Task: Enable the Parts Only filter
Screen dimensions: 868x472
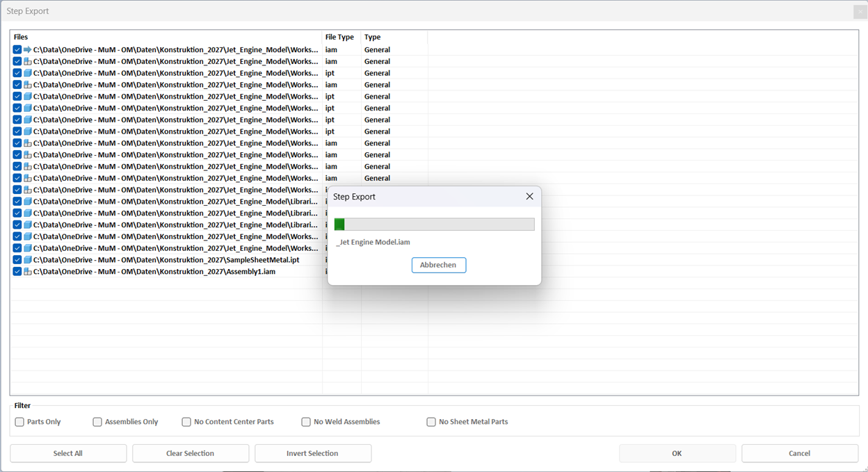Action: (x=19, y=422)
